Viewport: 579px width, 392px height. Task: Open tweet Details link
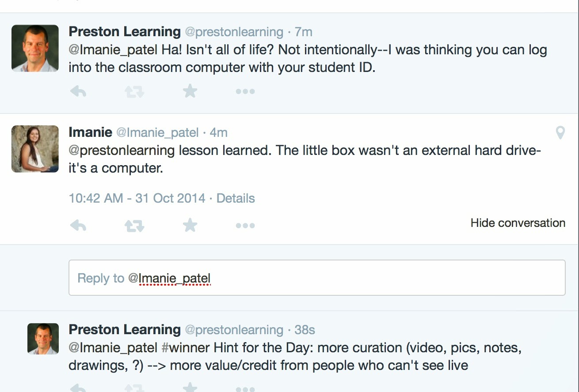[x=236, y=198]
